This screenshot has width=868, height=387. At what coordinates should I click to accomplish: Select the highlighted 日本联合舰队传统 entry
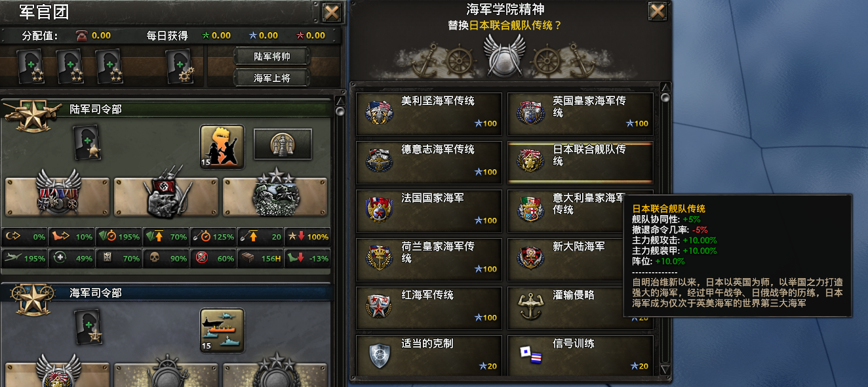[580, 162]
